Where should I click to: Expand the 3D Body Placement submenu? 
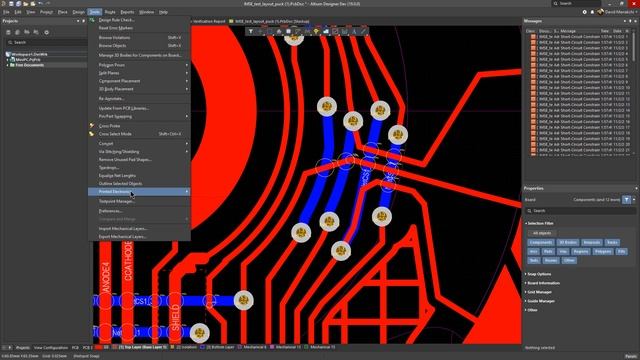coord(139,89)
